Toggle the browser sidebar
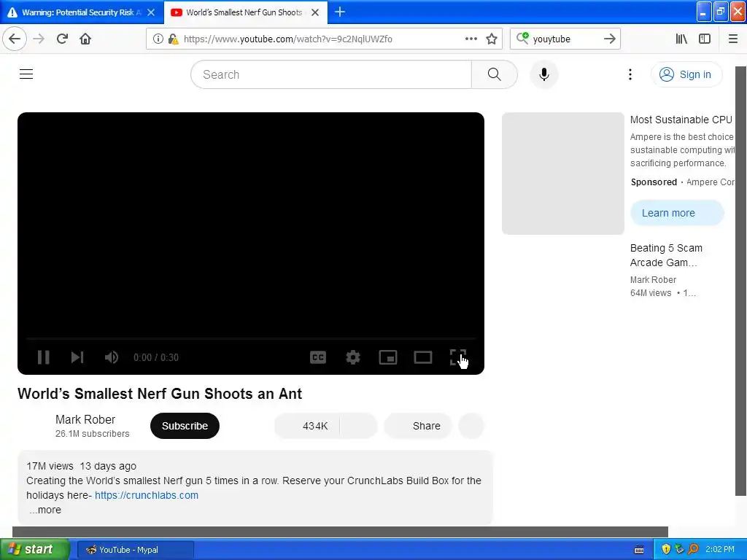The width and height of the screenshot is (747, 560). [x=705, y=39]
